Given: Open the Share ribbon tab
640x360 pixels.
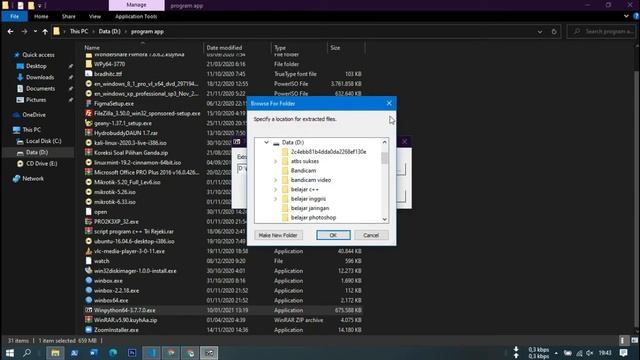Looking at the screenshot, I should click(69, 16).
